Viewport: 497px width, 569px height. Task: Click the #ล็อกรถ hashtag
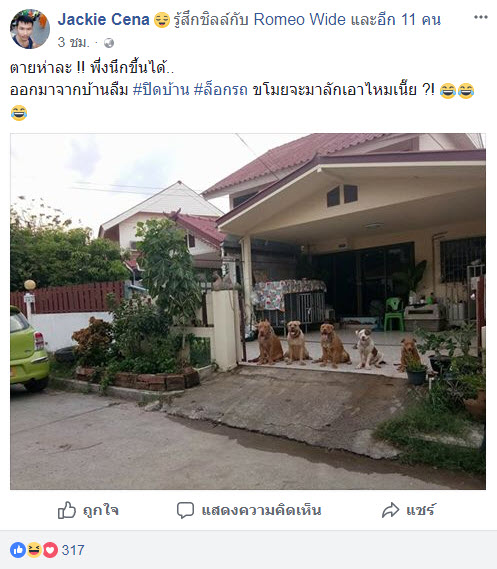tap(221, 90)
